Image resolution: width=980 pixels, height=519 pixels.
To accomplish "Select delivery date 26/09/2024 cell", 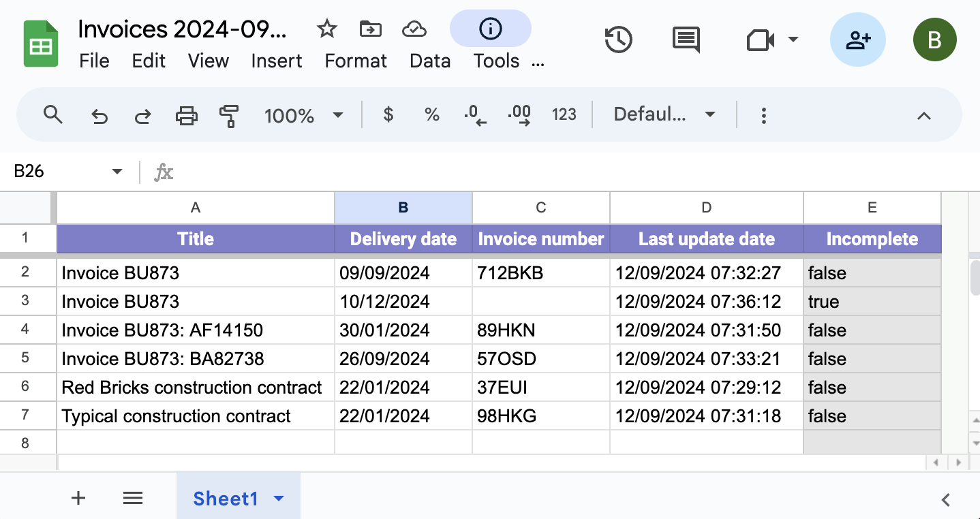I will point(403,359).
